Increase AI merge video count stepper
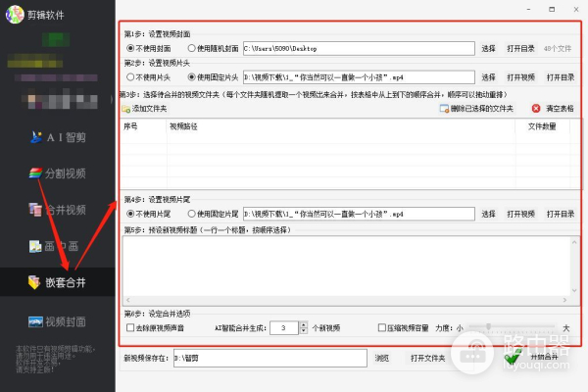Viewport: 588px width, 392px height. [304, 324]
